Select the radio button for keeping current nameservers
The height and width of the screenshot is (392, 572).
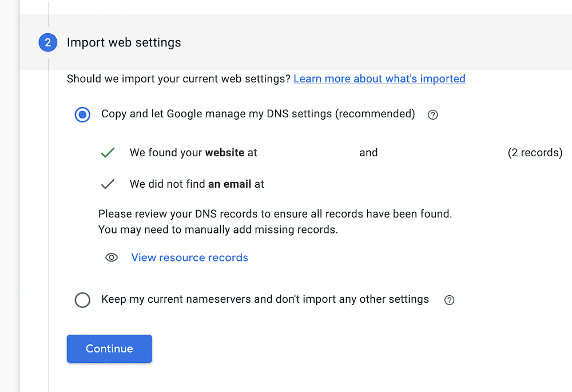[x=82, y=300]
